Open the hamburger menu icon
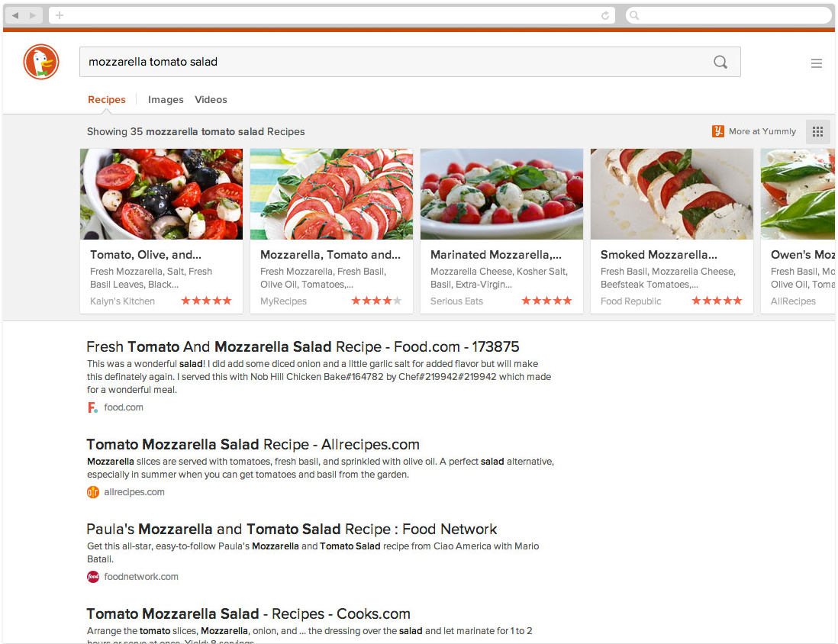 pyautogui.click(x=816, y=63)
